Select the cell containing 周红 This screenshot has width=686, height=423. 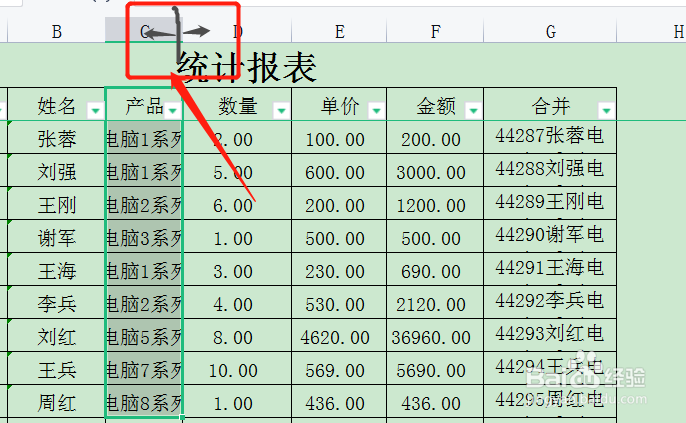pyautogui.click(x=56, y=402)
